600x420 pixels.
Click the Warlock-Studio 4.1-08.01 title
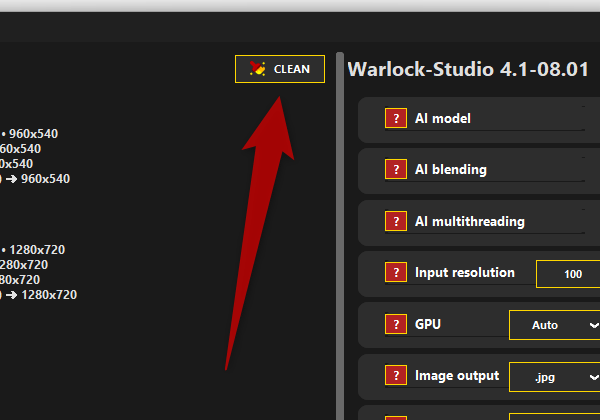tap(467, 70)
